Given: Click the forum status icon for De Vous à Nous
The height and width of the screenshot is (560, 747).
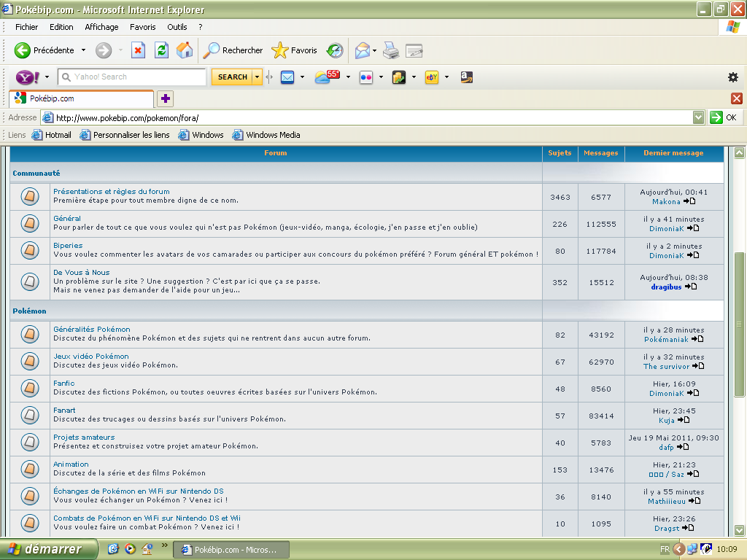Looking at the screenshot, I should pyautogui.click(x=30, y=281).
